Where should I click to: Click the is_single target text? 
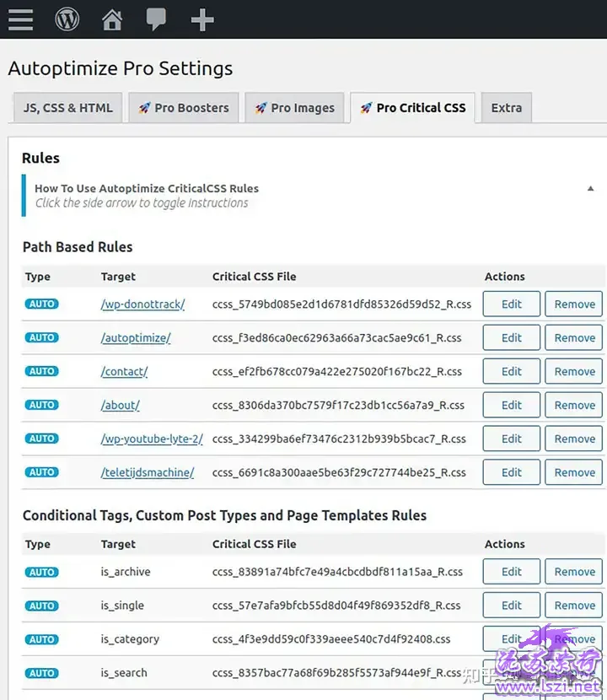[122, 606]
